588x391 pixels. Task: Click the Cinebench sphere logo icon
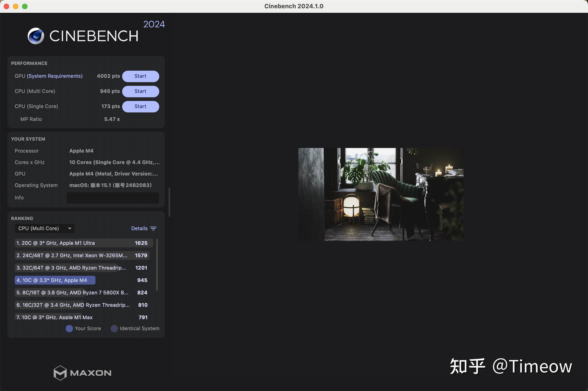36,36
